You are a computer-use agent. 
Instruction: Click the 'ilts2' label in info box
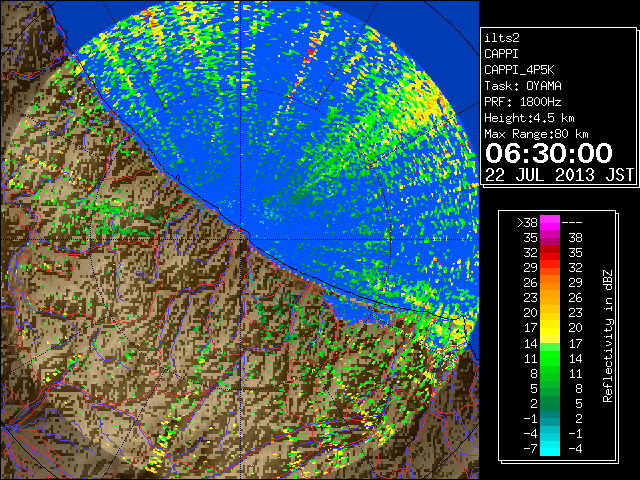click(502, 38)
